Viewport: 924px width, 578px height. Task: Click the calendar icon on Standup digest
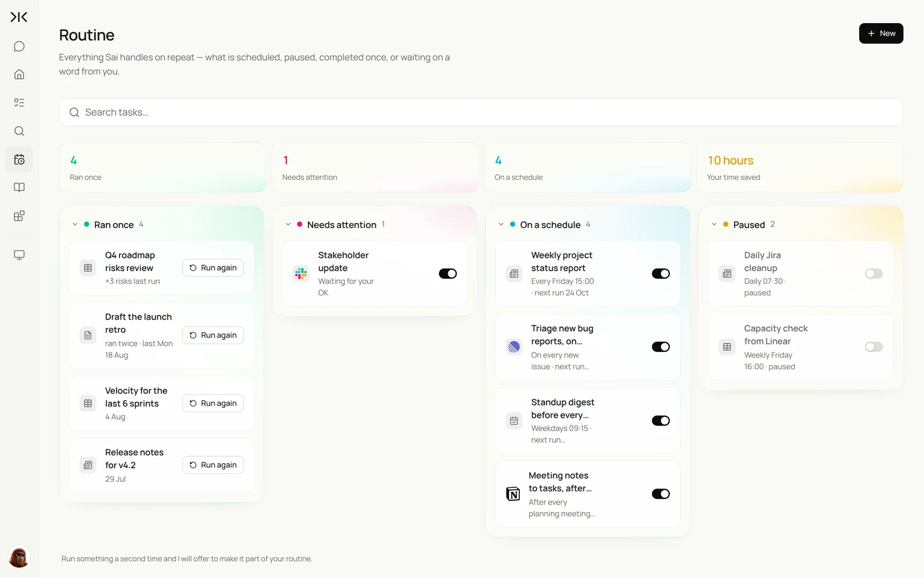[x=514, y=421]
